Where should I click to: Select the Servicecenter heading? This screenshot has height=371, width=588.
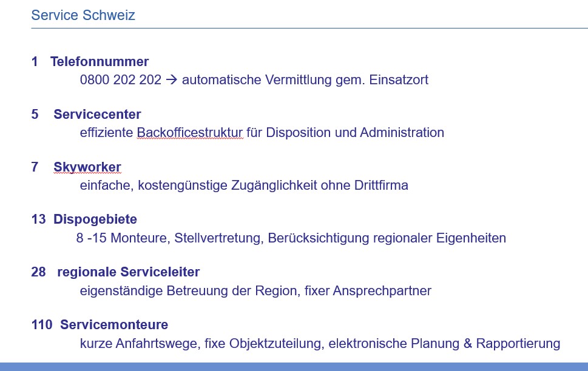coord(97,114)
